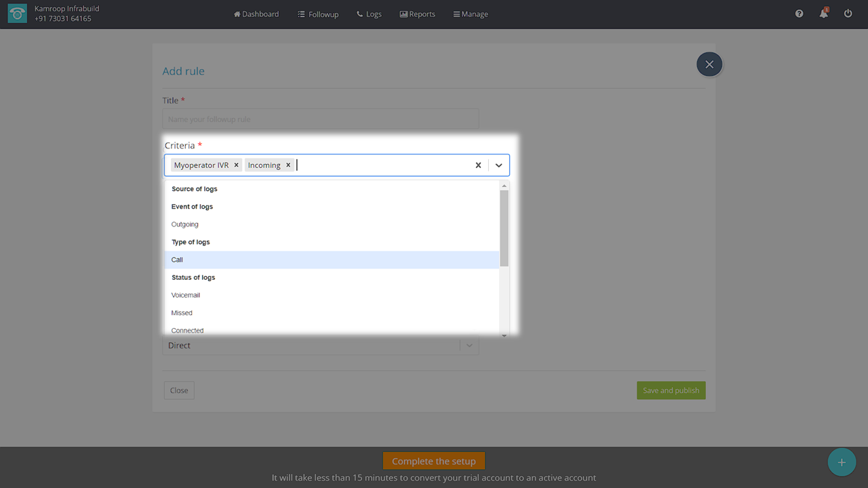Select Voicemail status option
The width and height of the screenshot is (868, 488).
[x=186, y=296]
